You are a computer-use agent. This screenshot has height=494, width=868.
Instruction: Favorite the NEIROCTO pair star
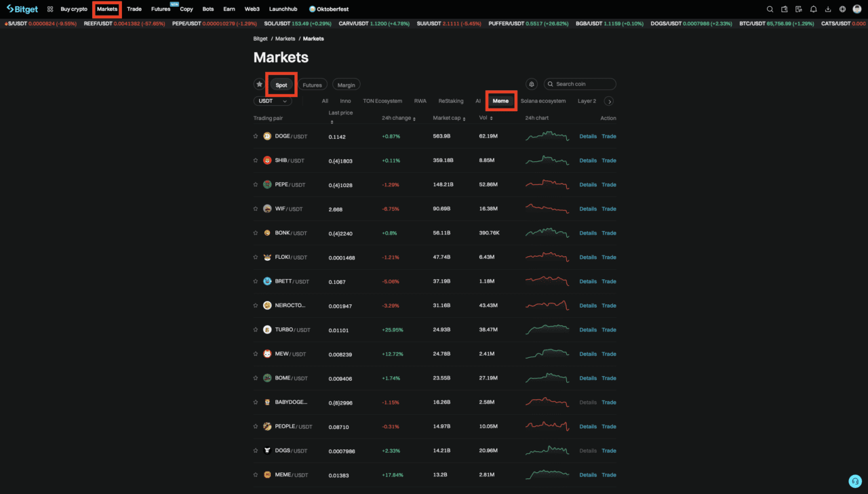click(256, 306)
